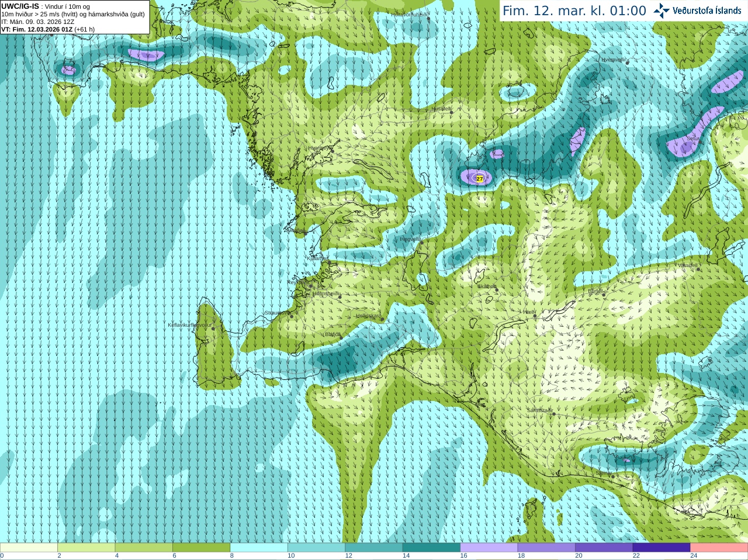The height and width of the screenshot is (560, 748).
Task: Click the Vatnsfell station label
Action: (687, 265)
